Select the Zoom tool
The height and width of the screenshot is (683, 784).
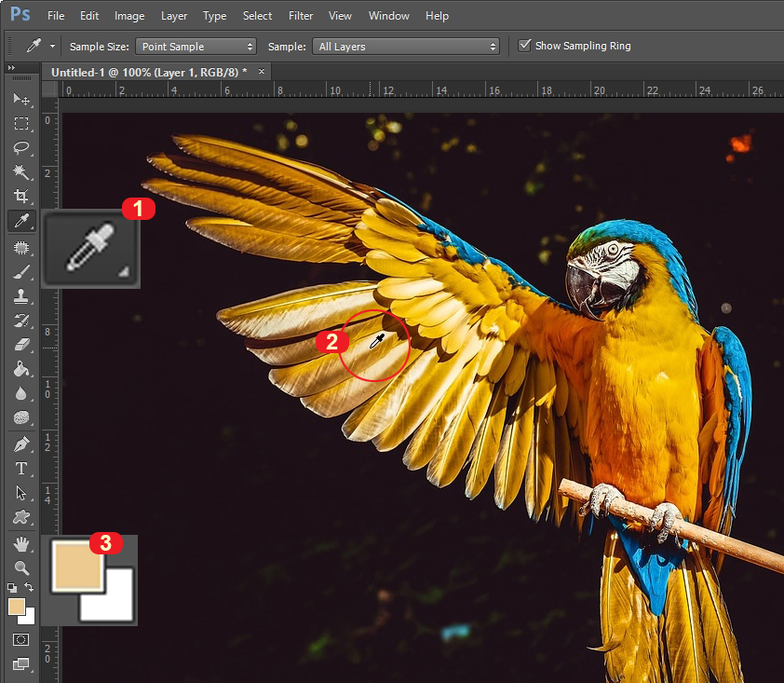21,567
